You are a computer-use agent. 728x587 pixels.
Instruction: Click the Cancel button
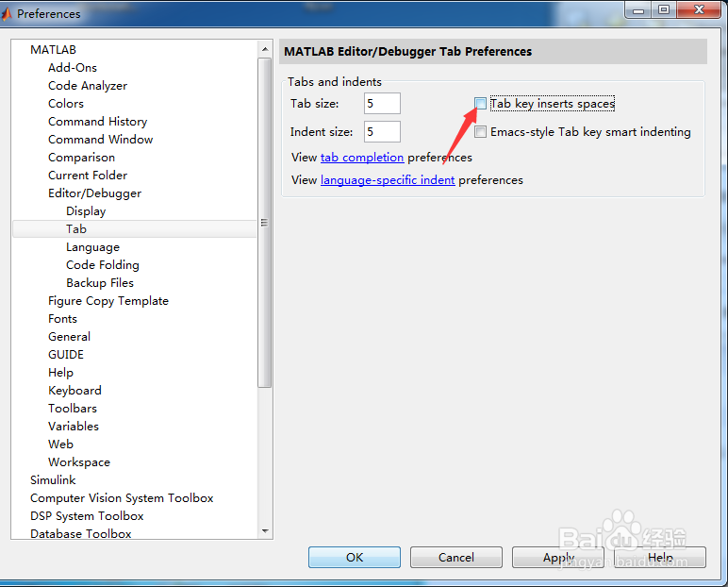click(x=455, y=557)
